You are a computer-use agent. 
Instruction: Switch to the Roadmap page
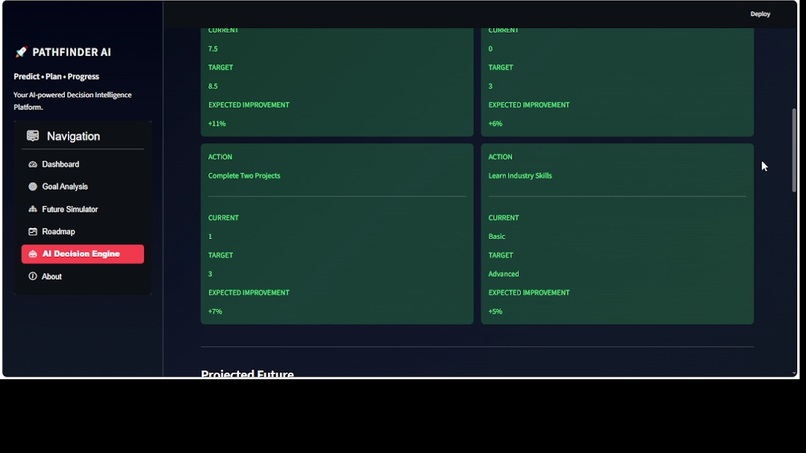pyautogui.click(x=83, y=231)
